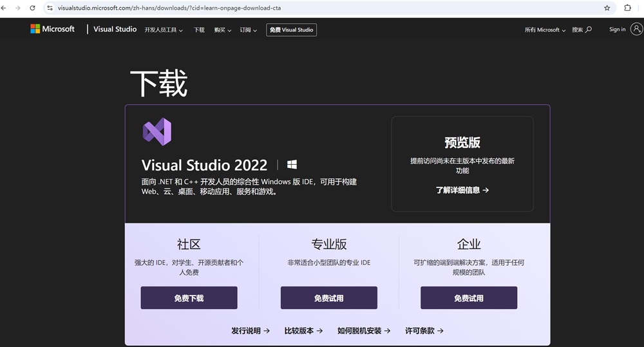Click 免费试用 button under 专业版
This screenshot has width=644, height=347.
click(329, 297)
